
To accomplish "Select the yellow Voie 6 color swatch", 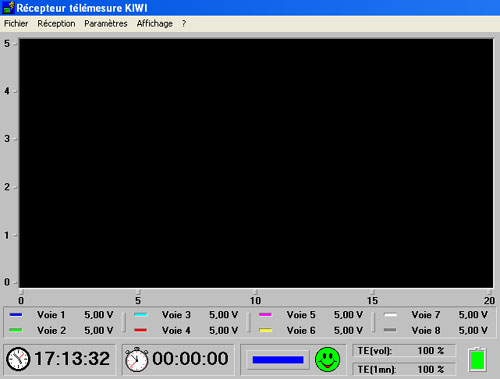I will [x=265, y=330].
